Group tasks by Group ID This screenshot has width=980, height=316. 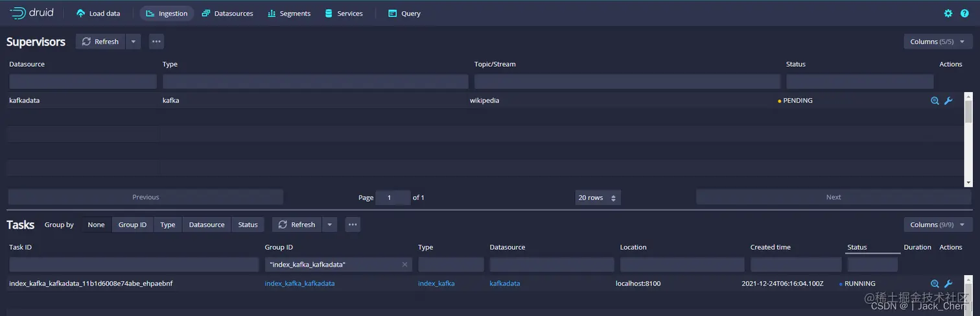click(x=132, y=225)
